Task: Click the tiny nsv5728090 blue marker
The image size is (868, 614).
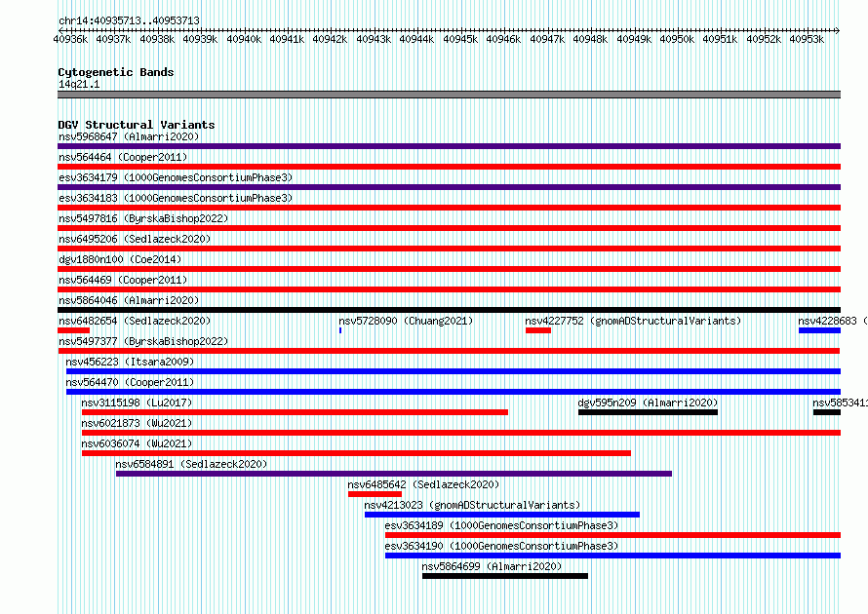Action: (x=340, y=330)
